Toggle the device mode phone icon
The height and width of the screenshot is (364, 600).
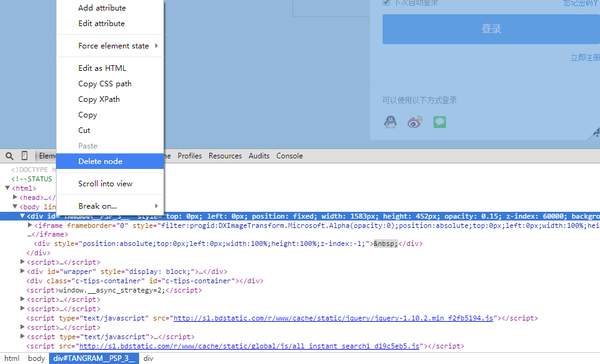(24, 155)
